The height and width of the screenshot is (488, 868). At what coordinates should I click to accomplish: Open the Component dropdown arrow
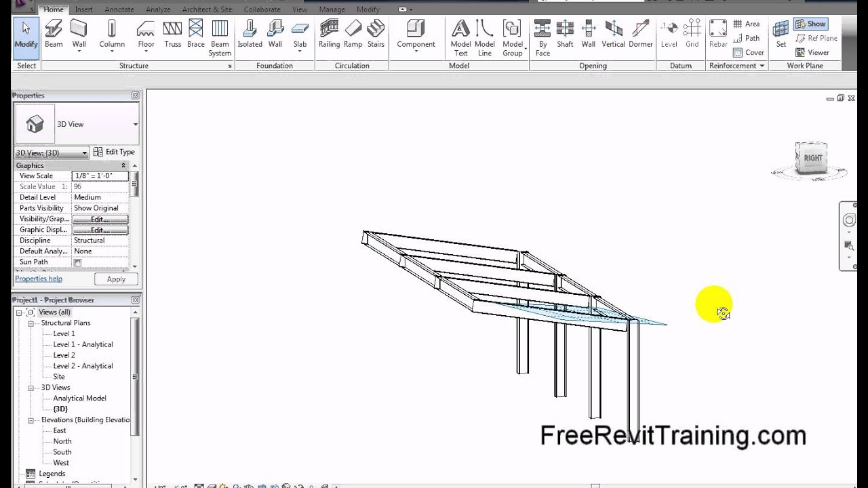tap(416, 51)
